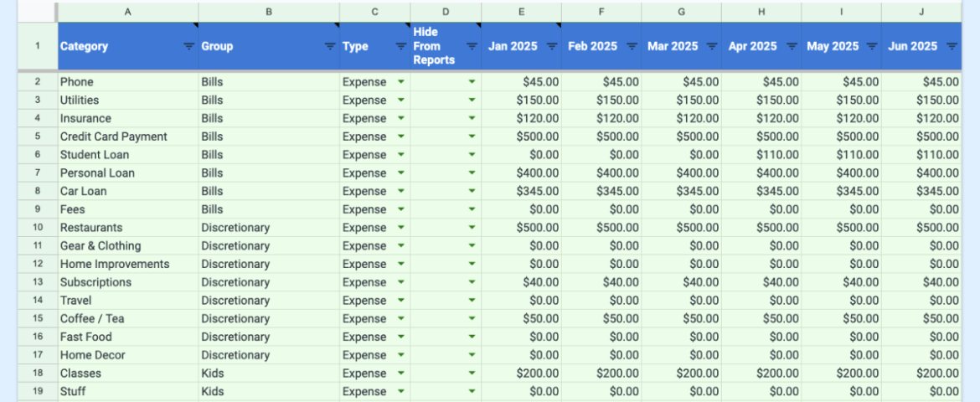This screenshot has width=980, height=402.
Task: Open filter icon on Feb 2025 header
Action: click(x=632, y=46)
